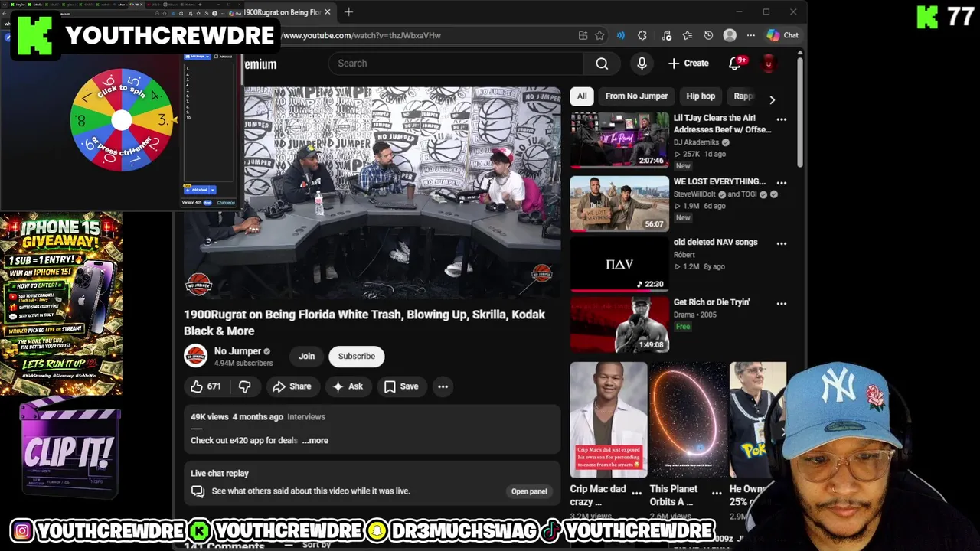Ask about this video

[348, 386]
